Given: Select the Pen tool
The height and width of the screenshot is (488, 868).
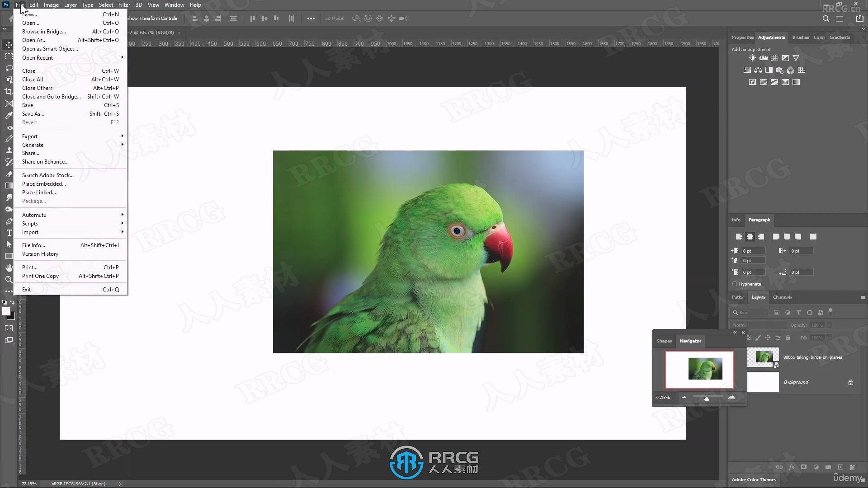Looking at the screenshot, I should tap(9, 221).
